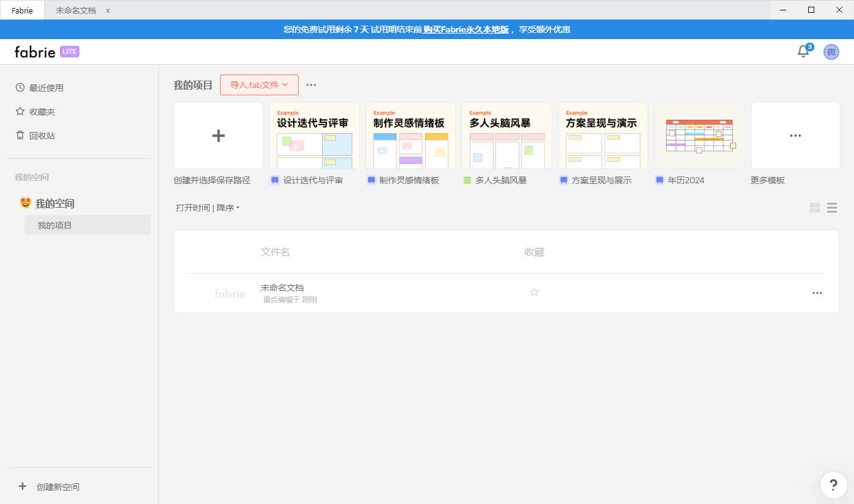Minimize the Fabrie window
854x504 pixels.
pos(783,10)
